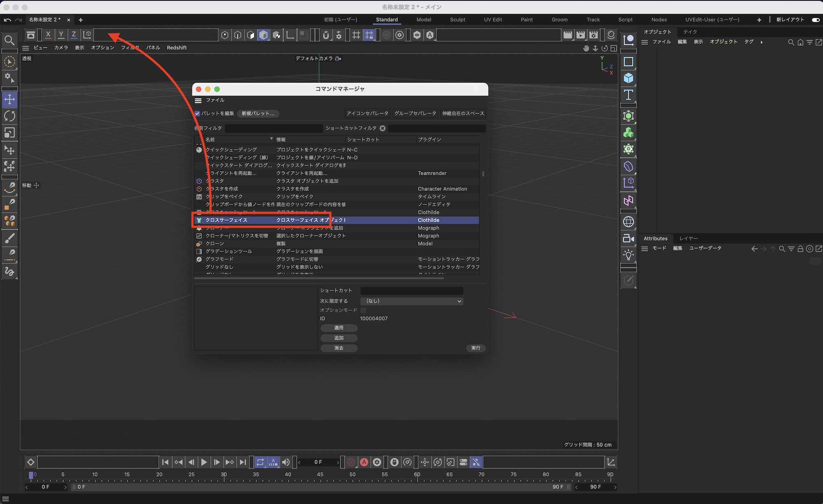
Task: Click the Light object icon
Action: pyautogui.click(x=628, y=255)
